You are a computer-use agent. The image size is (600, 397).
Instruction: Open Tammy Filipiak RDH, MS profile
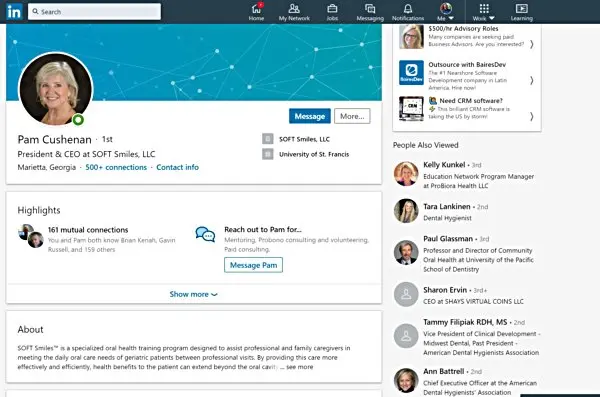pos(465,322)
